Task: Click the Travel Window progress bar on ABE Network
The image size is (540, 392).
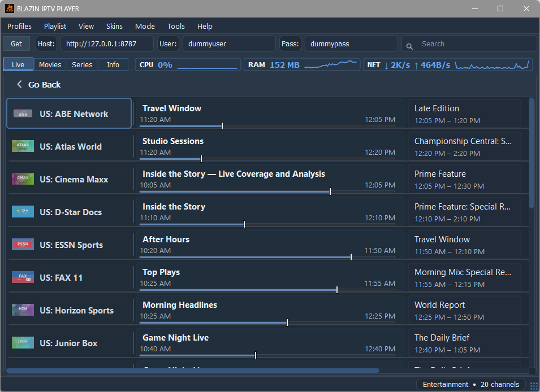Action: 267,126
